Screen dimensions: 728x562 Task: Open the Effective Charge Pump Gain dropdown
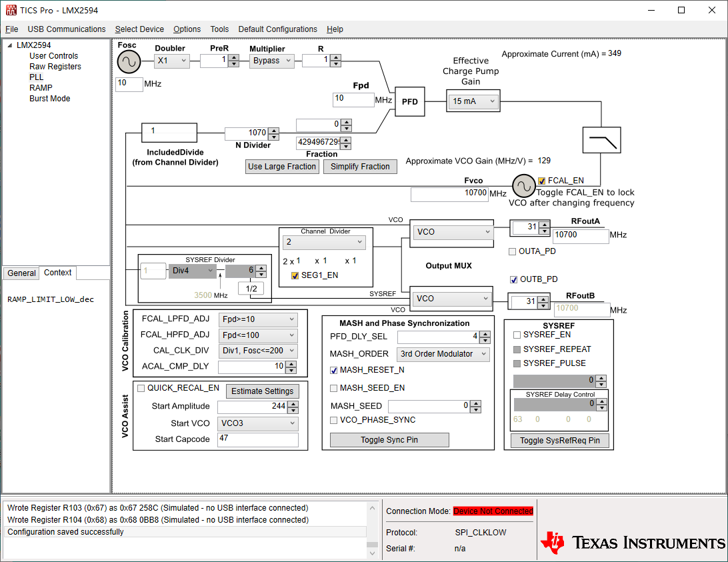click(473, 101)
